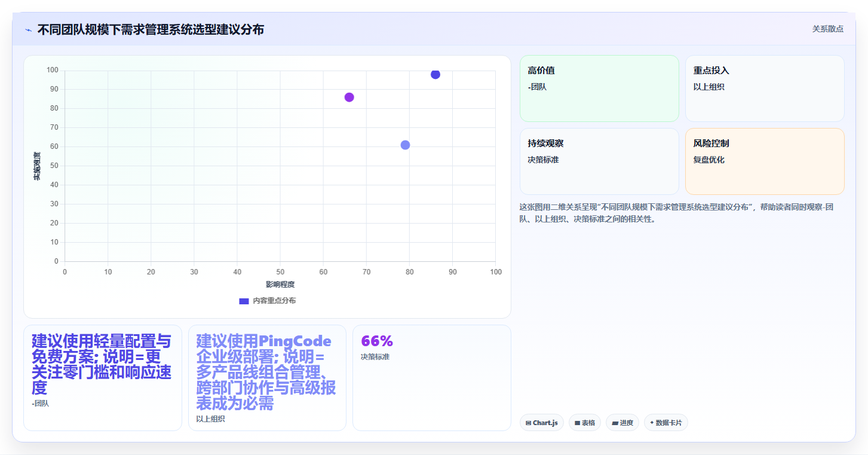Image resolution: width=868 pixels, height=455 pixels.
Task: Click 以上组织 under the PingCode heading
Action: [x=210, y=419]
